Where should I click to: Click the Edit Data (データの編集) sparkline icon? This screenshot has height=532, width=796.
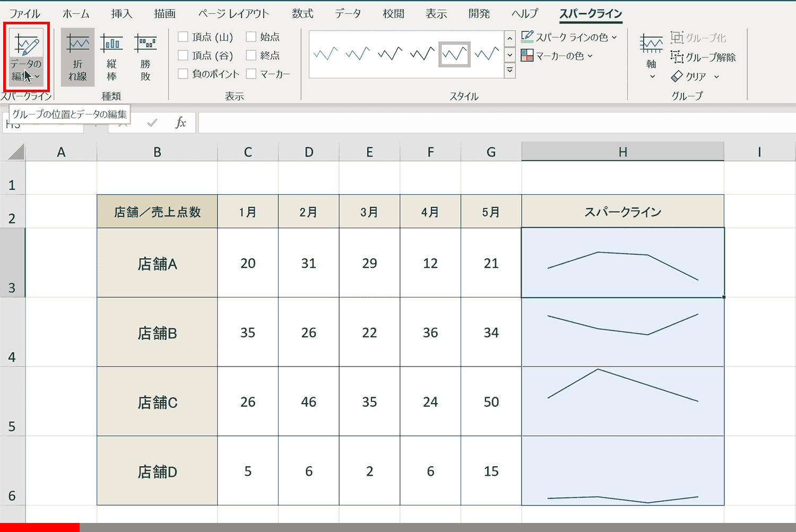27,45
